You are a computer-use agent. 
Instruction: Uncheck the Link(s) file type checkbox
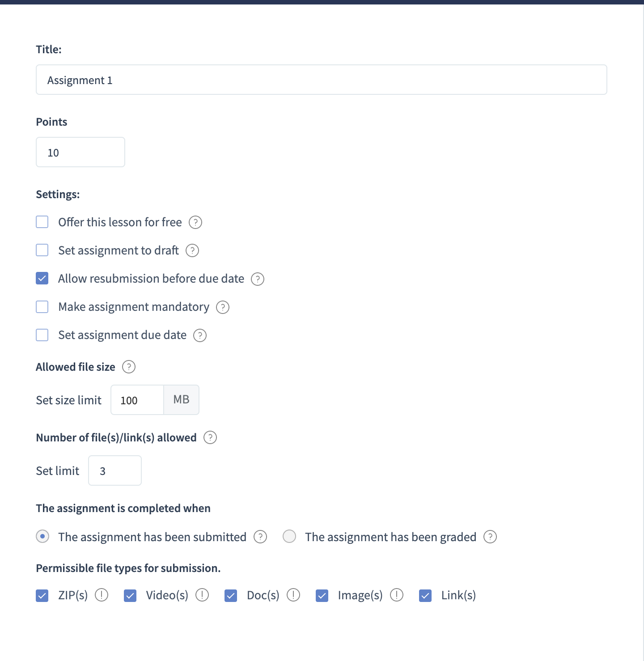(x=425, y=596)
